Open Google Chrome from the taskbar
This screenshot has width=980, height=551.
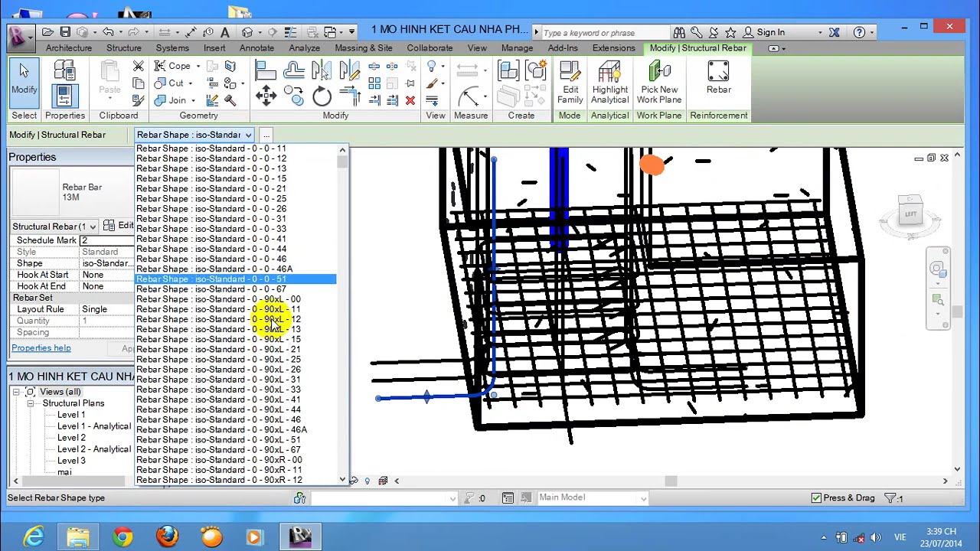(x=122, y=536)
